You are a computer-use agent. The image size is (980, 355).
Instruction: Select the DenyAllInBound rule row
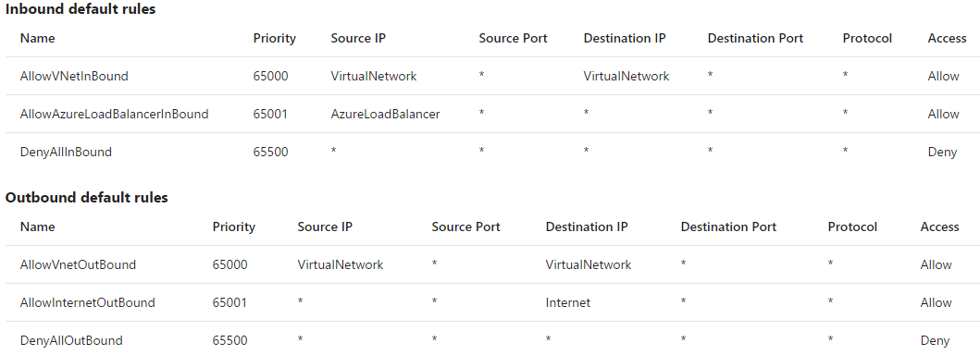[490, 152]
